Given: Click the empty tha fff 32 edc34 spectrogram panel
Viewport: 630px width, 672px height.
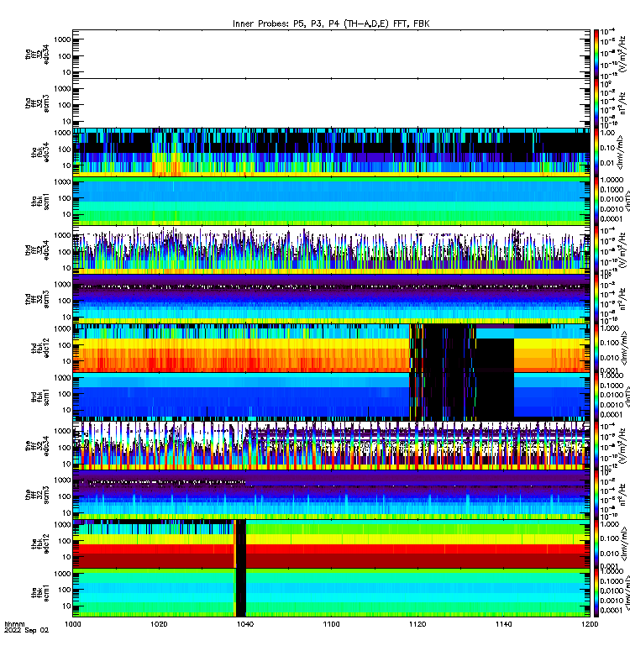Looking at the screenshot, I should (331, 54).
